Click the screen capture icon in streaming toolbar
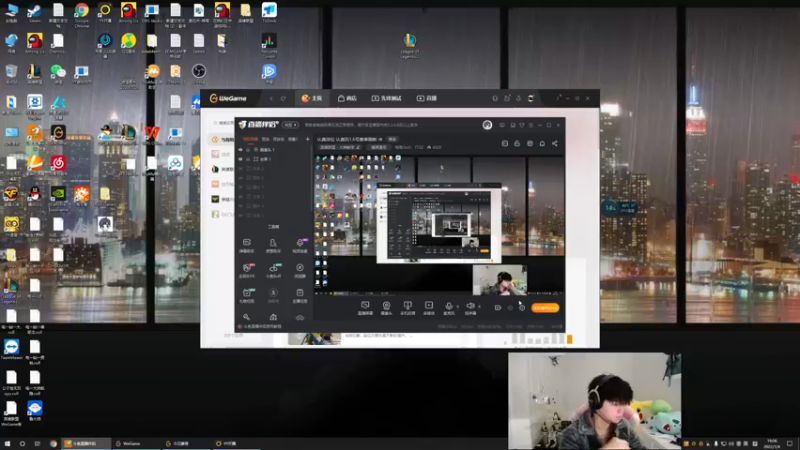The height and width of the screenshot is (450, 800). click(x=365, y=305)
